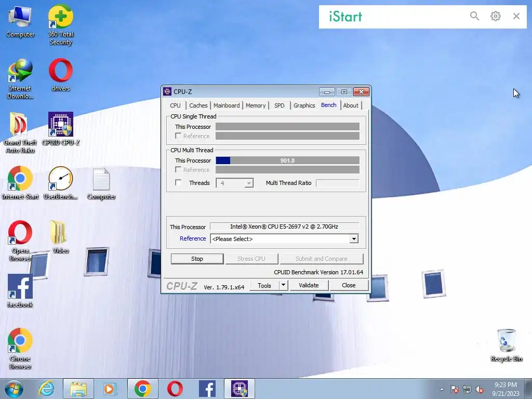This screenshot has height=399, width=532.
Task: Click Submit and Compare button
Action: click(321, 259)
